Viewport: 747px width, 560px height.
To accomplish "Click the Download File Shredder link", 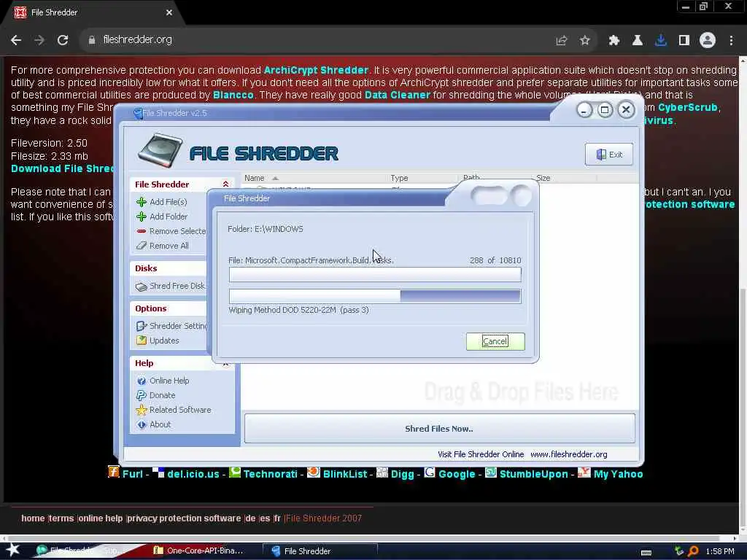I will click(x=63, y=168).
